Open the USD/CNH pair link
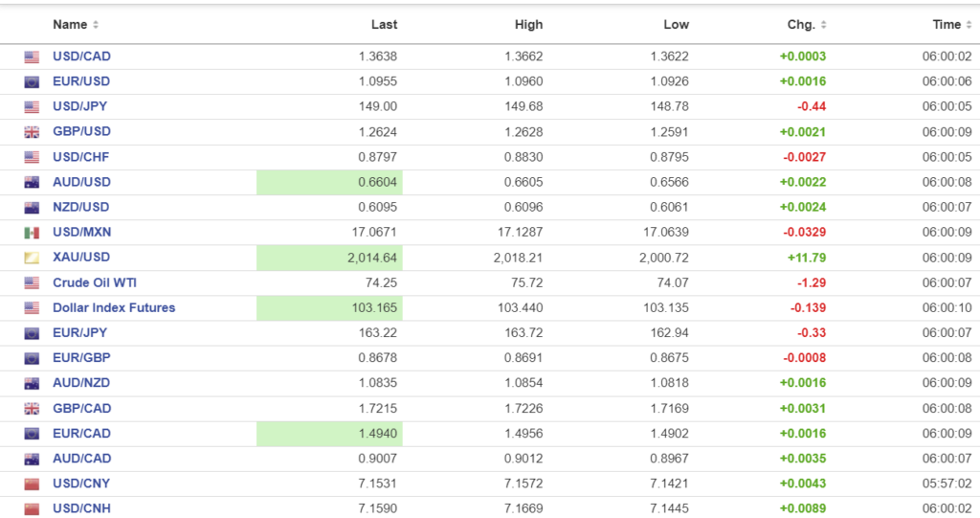Viewport: 980px width, 518px height. (81, 508)
